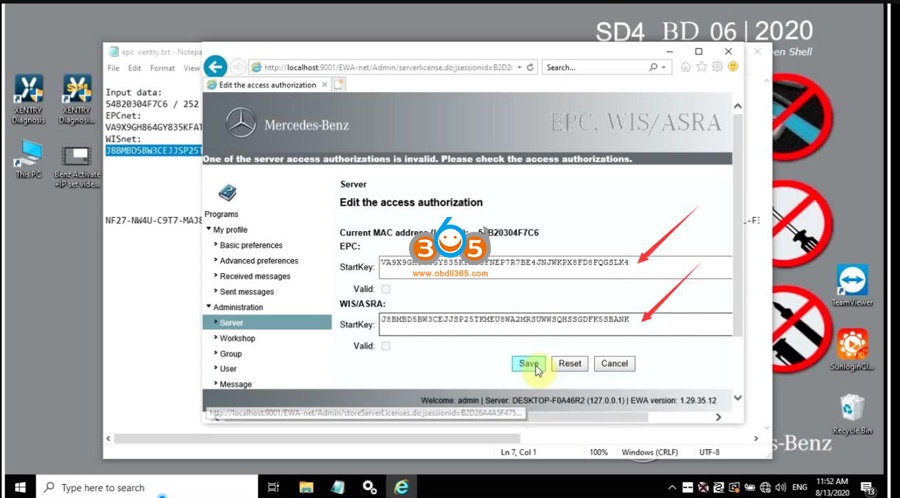Open the XENTRY Diagnosis desktop shortcut
900x498 pixels.
tap(28, 99)
